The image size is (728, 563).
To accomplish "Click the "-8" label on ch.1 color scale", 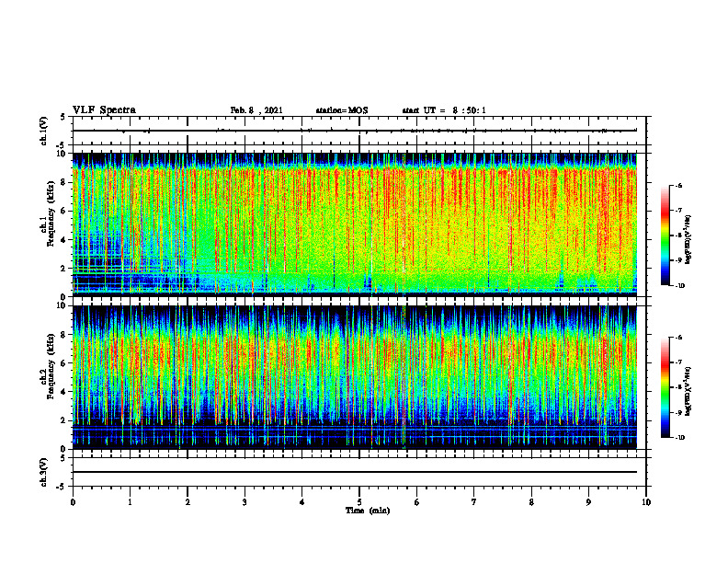I will click(678, 236).
